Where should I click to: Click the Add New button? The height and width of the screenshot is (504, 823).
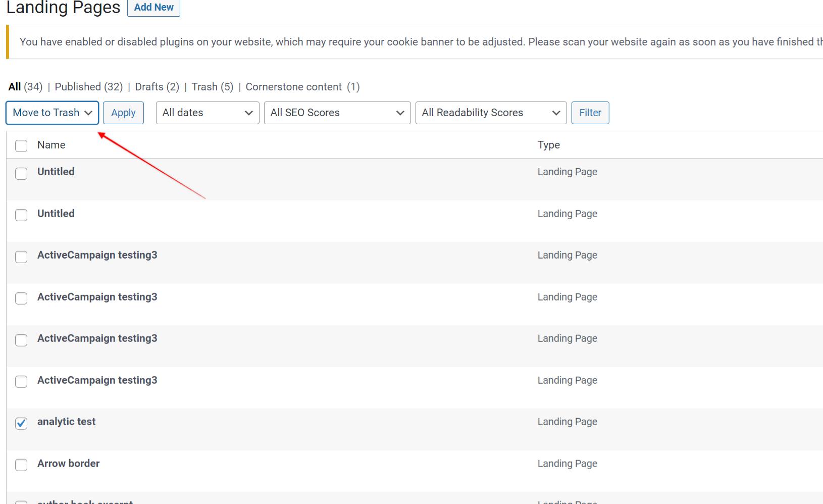153,7
